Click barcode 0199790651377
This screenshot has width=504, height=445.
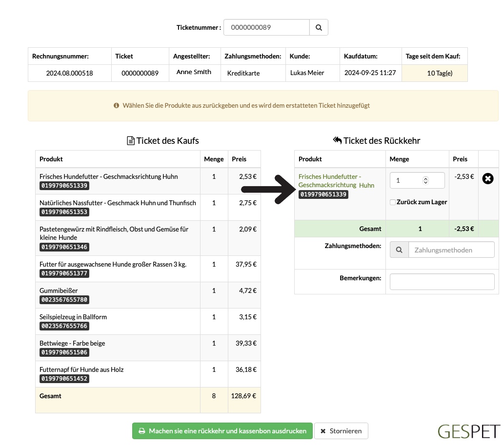coord(64,273)
